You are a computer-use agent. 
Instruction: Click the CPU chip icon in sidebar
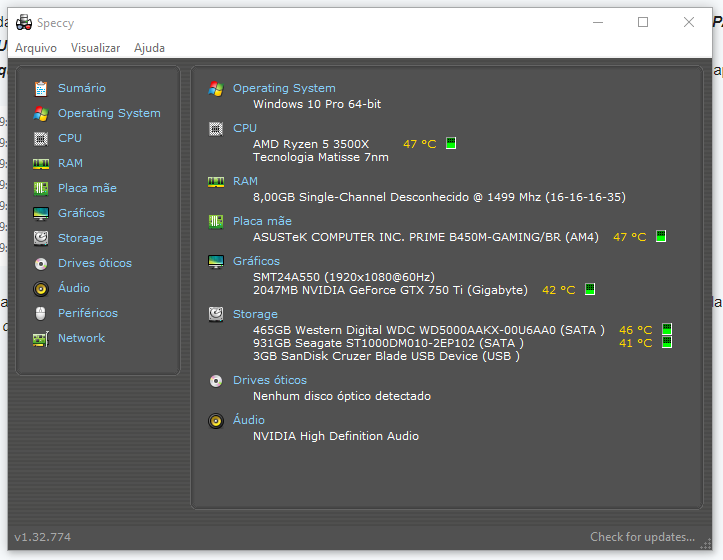tap(41, 138)
